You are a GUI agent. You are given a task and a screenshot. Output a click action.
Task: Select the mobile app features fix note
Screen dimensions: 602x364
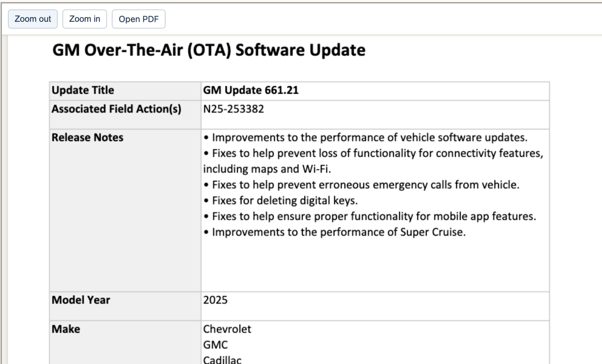tap(370, 217)
